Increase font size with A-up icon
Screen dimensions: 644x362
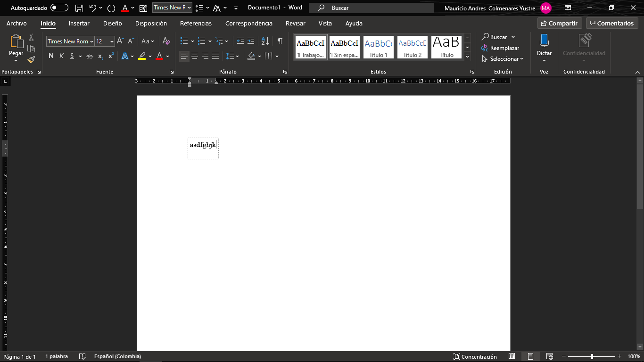point(120,41)
